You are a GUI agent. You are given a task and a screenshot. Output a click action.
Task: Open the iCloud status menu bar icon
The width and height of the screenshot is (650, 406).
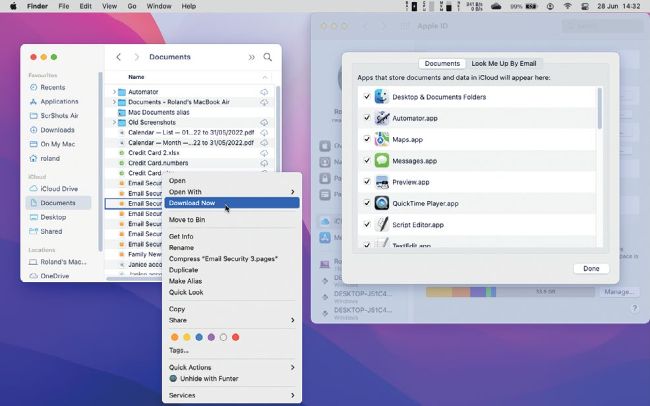point(496,6)
